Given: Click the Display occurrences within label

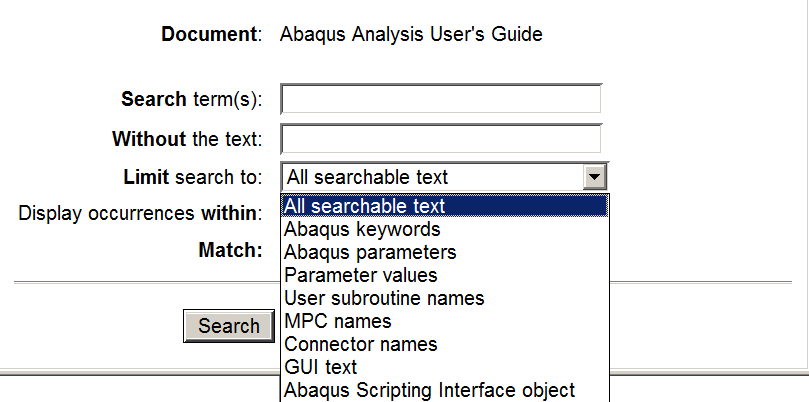Looking at the screenshot, I should pos(140,213).
